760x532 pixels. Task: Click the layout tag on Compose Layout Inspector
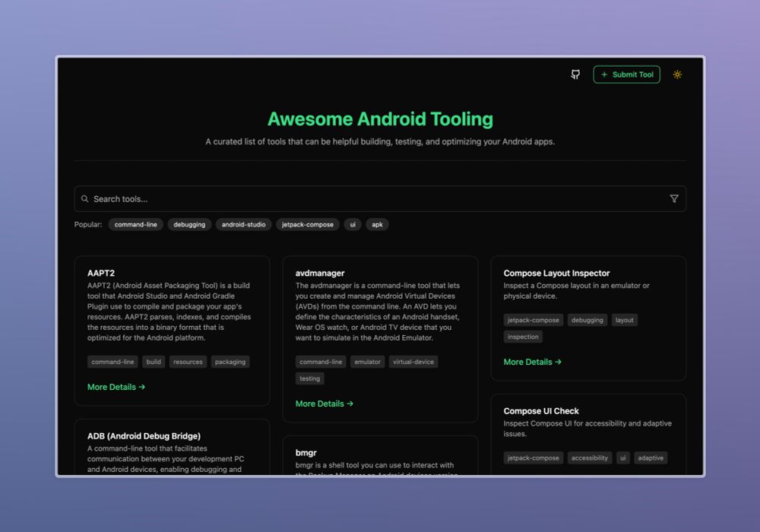coord(624,320)
